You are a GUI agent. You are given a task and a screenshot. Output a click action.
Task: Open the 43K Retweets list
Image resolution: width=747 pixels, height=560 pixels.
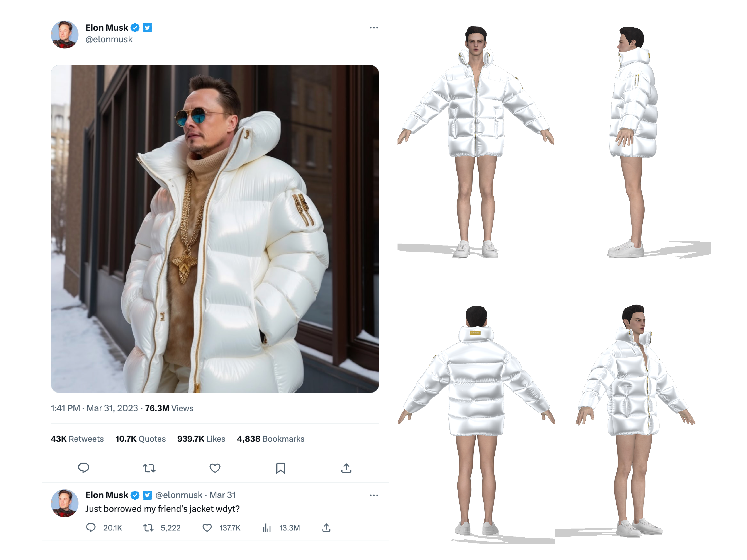point(77,439)
